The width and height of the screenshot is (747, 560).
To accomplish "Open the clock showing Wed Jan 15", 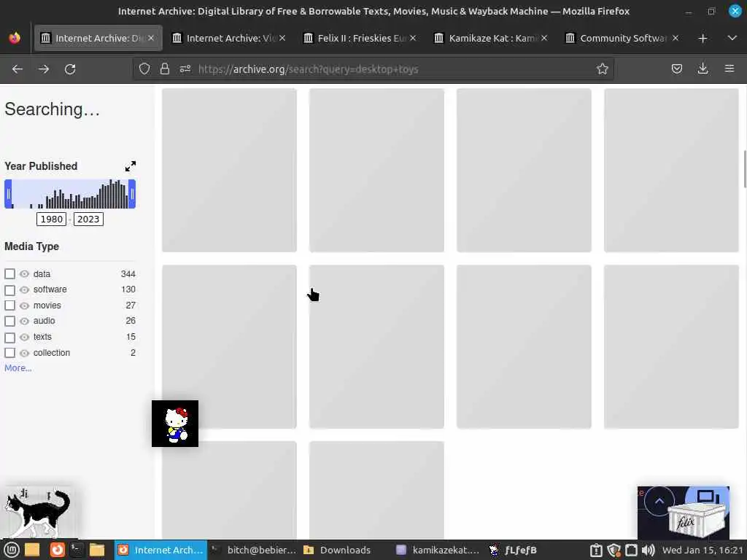I will [x=703, y=550].
